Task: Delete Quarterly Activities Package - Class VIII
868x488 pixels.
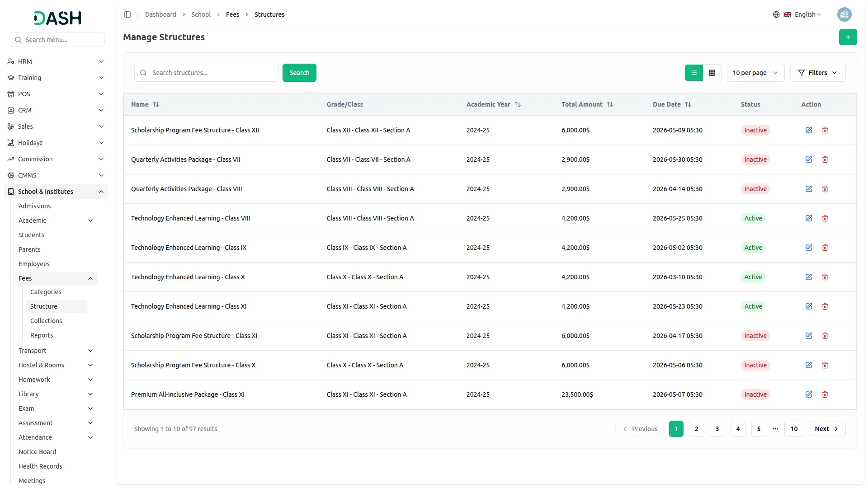Action: (x=825, y=189)
